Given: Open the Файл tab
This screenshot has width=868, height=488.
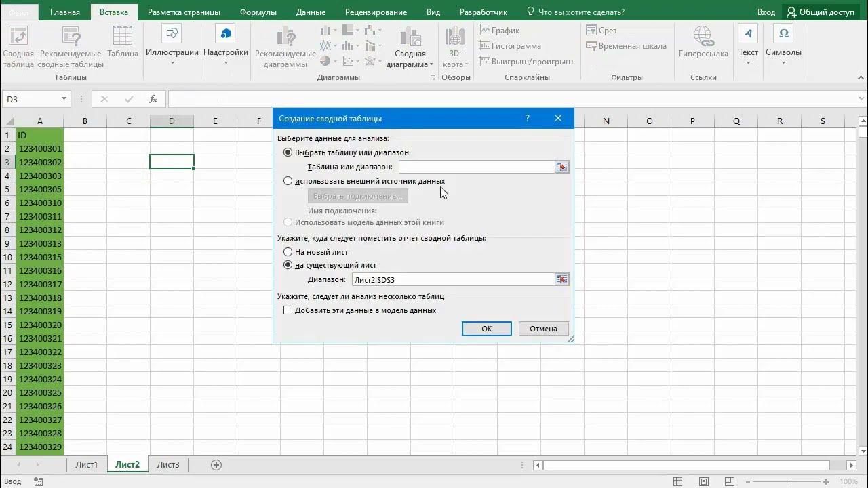Looking at the screenshot, I should [x=19, y=12].
